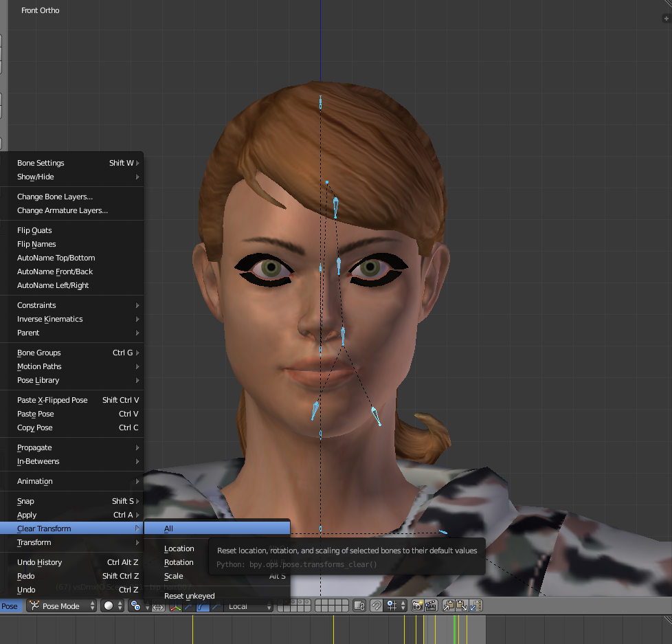Toggle the first scene layer grid button
The image size is (672, 644).
(x=319, y=602)
